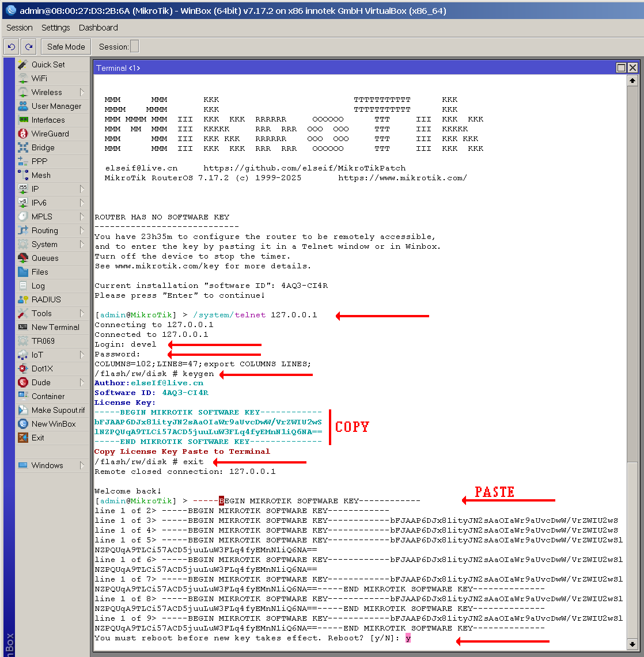Open the Bridge menu icon
This screenshot has height=657, width=644.
click(23, 147)
